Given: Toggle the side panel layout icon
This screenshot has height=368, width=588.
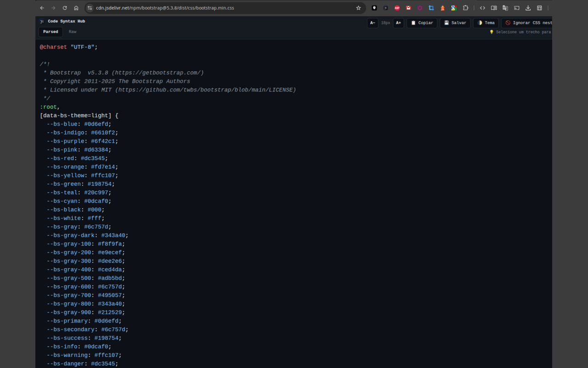Looking at the screenshot, I should pos(540,8).
